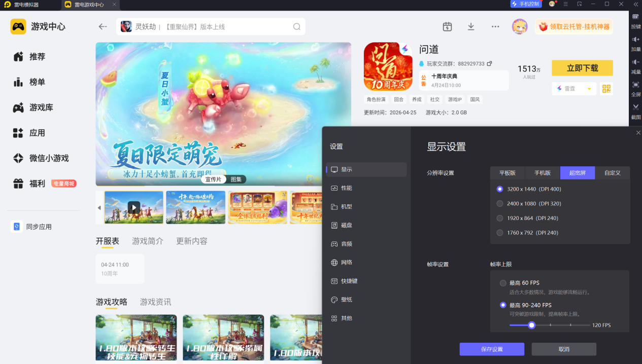Toggle 全屏 fullscreen in the right toolbar

[635, 89]
